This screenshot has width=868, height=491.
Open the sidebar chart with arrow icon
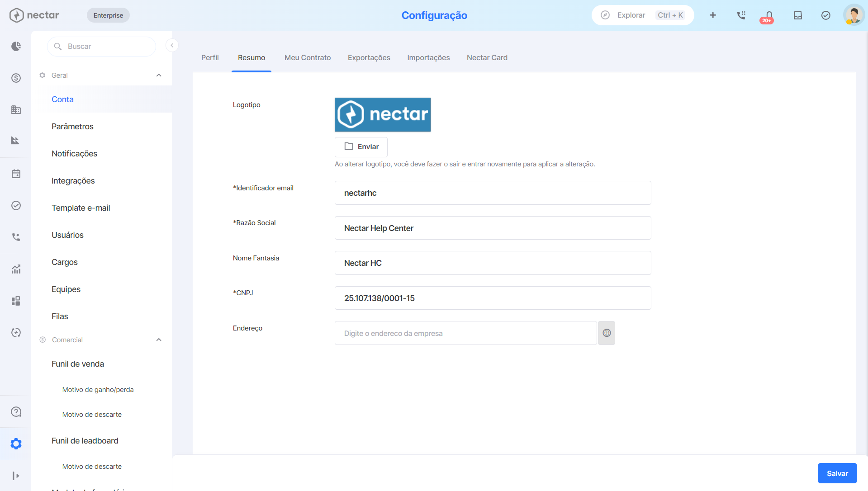(x=16, y=141)
